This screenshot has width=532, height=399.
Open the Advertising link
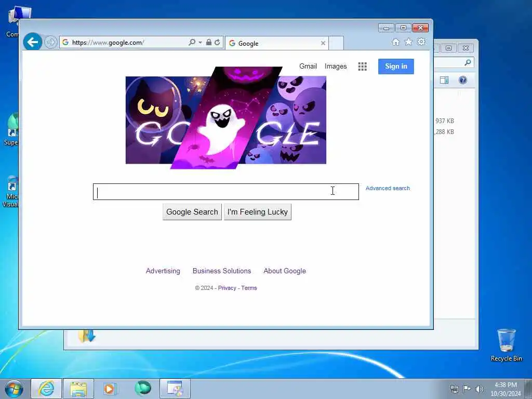163,271
